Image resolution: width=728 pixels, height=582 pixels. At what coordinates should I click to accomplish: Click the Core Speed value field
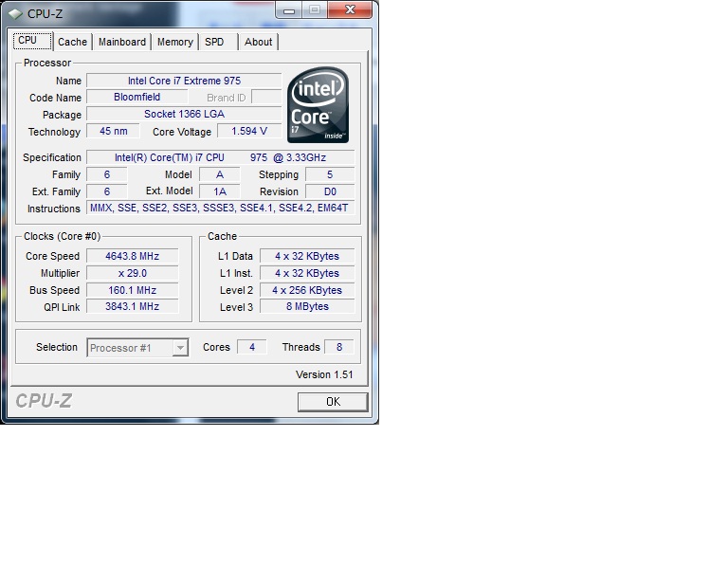(x=132, y=256)
